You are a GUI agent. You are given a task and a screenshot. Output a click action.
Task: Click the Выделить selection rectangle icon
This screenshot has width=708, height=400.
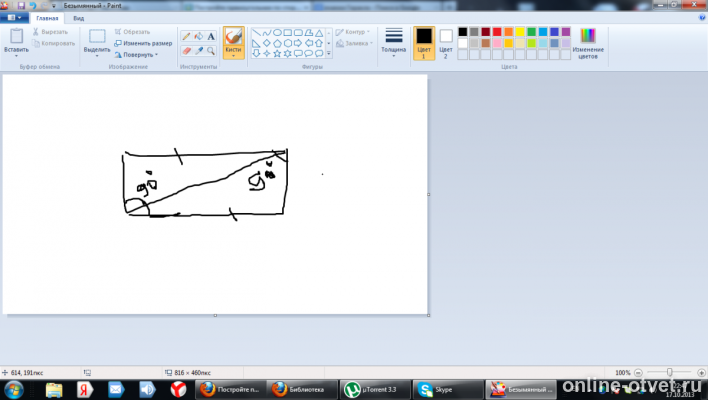(x=97, y=37)
